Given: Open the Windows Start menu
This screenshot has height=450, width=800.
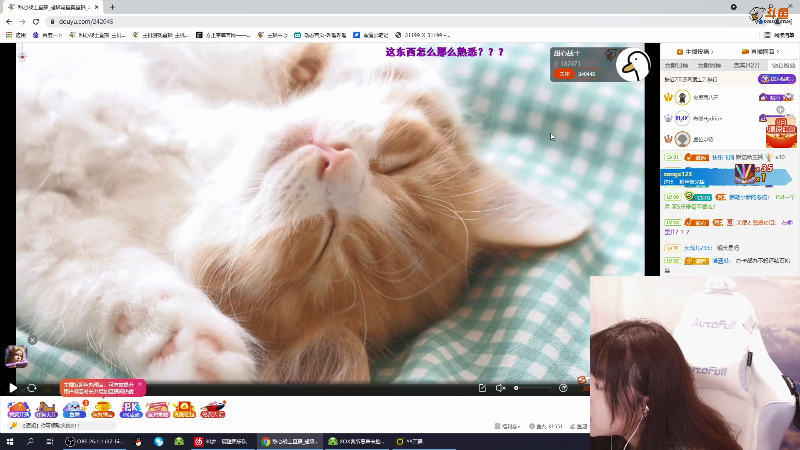Looking at the screenshot, I should 10,441.
